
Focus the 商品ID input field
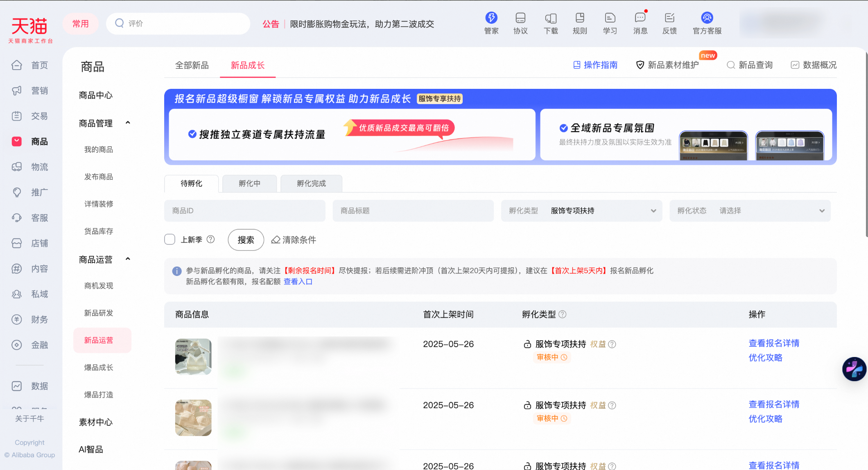[245, 211]
